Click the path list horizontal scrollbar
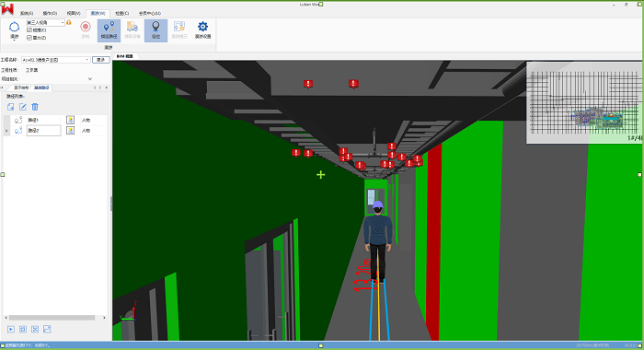 (x=52, y=318)
